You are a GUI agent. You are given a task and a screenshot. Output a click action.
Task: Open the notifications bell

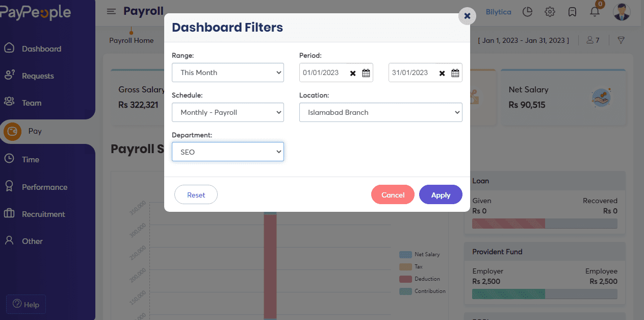point(595,12)
